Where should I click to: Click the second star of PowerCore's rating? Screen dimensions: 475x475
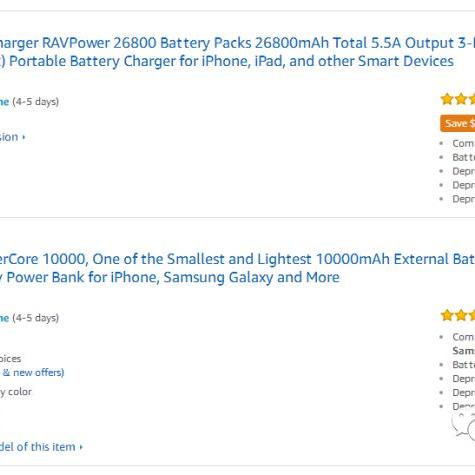[461, 315]
